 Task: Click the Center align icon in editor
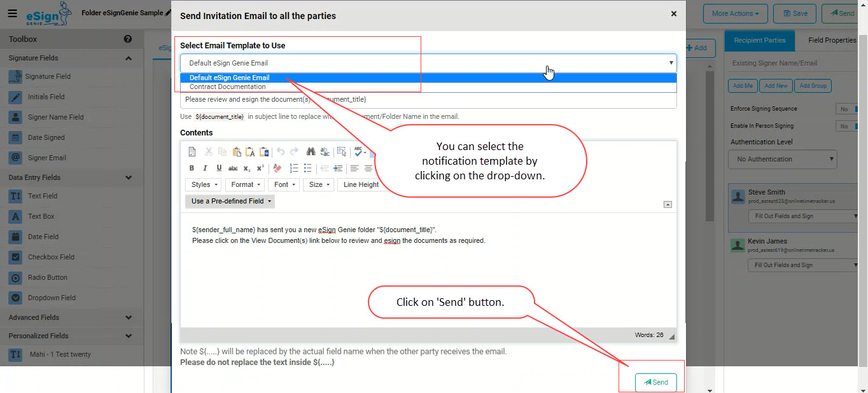(368, 169)
